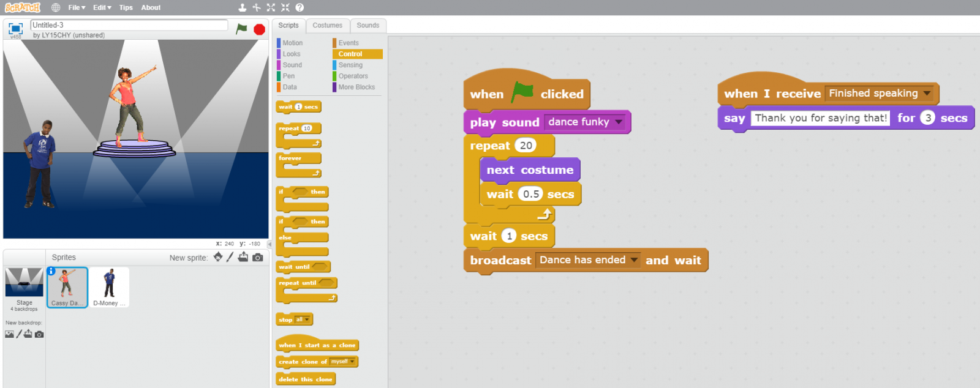Select the Motion block category
This screenshot has width=980, height=388.
[292, 43]
